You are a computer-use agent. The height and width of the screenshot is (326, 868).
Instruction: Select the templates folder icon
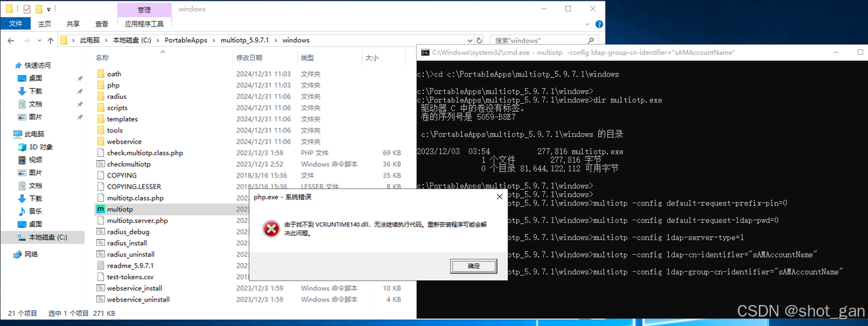point(100,119)
